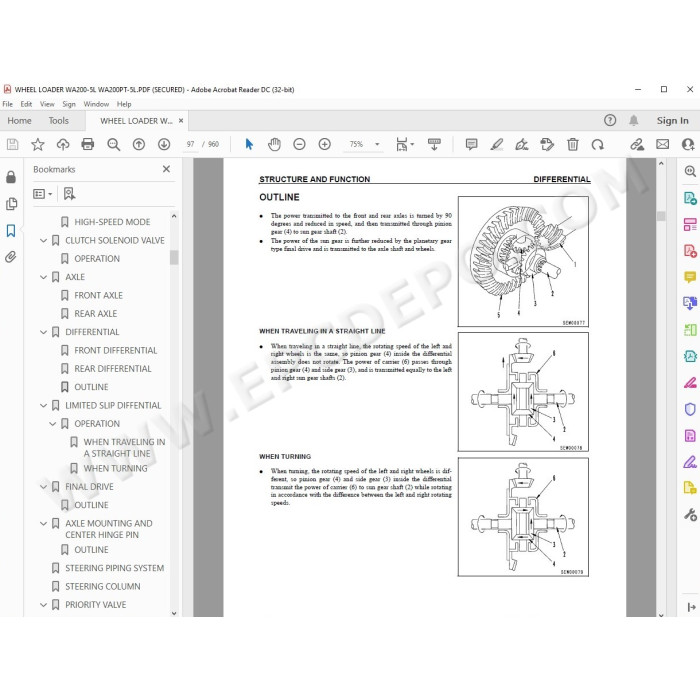Open the Sign menu
Screen dimensions: 700x700
click(69, 104)
